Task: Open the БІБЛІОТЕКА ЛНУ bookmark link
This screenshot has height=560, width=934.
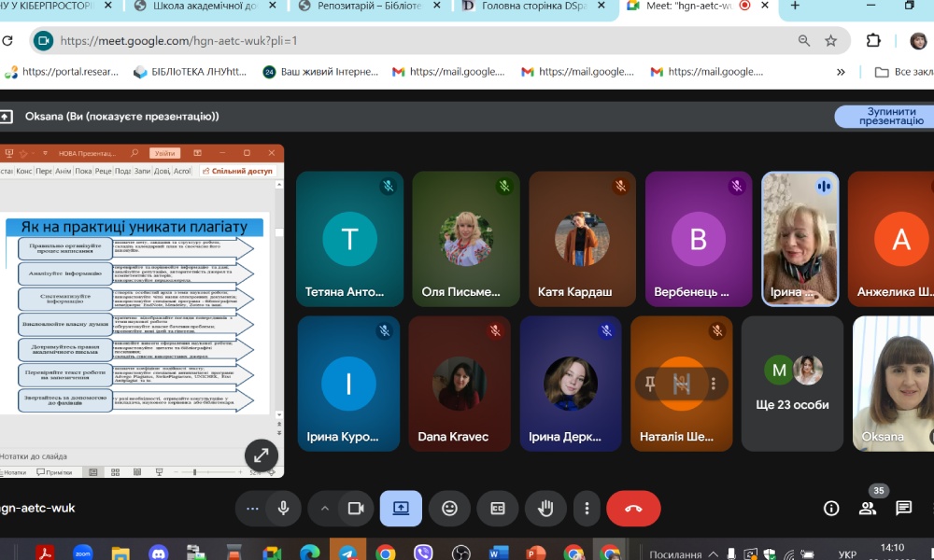Action: coord(190,72)
